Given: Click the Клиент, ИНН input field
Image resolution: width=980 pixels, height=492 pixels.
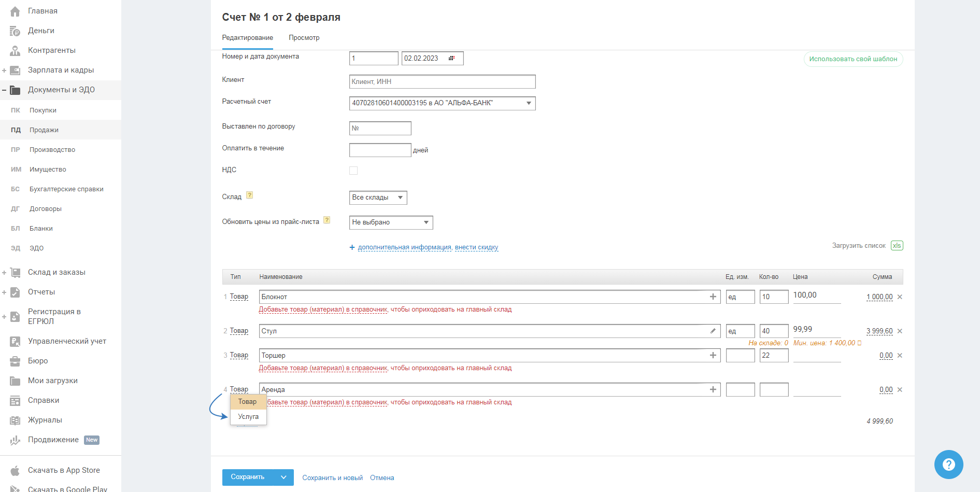Looking at the screenshot, I should point(442,82).
